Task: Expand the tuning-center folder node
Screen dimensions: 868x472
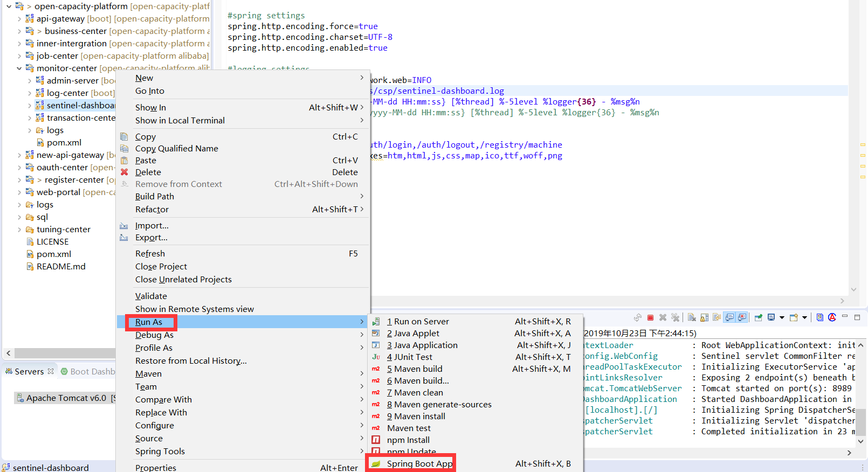Action: click(19, 230)
